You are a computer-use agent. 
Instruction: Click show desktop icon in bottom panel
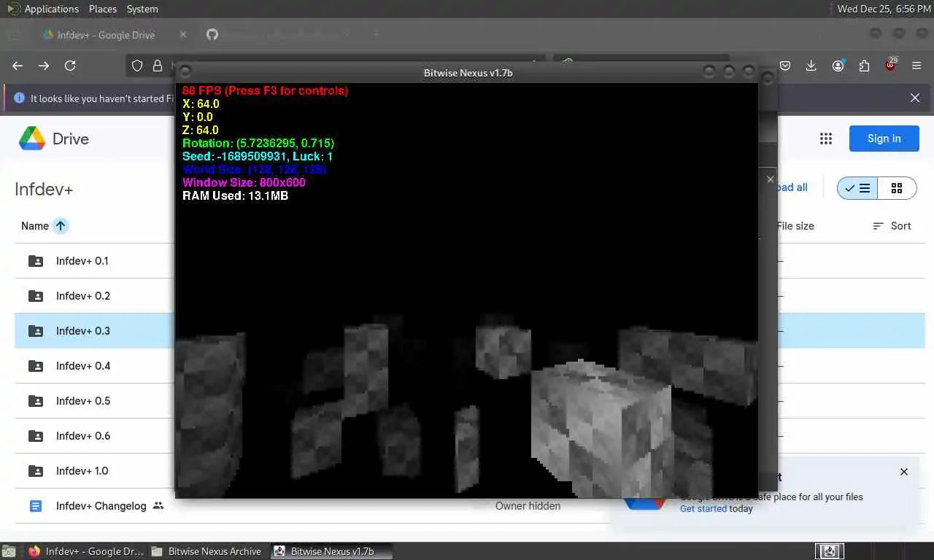pyautogui.click(x=9, y=552)
